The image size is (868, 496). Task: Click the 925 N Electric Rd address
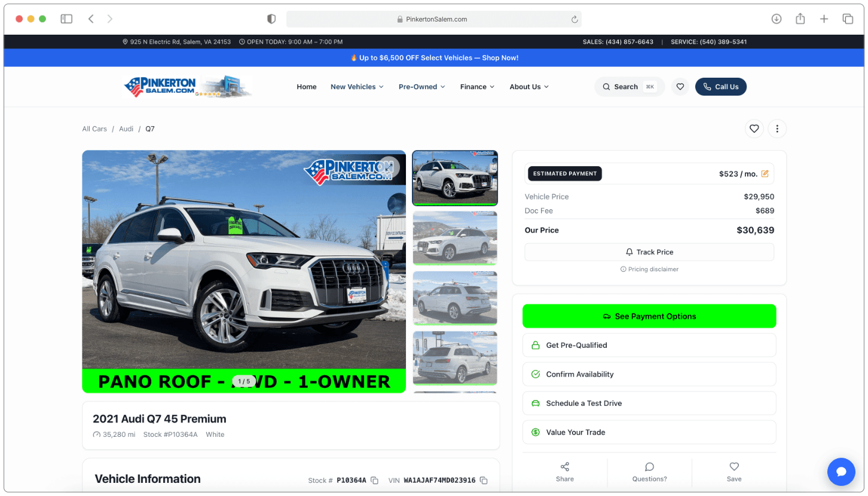[177, 42]
